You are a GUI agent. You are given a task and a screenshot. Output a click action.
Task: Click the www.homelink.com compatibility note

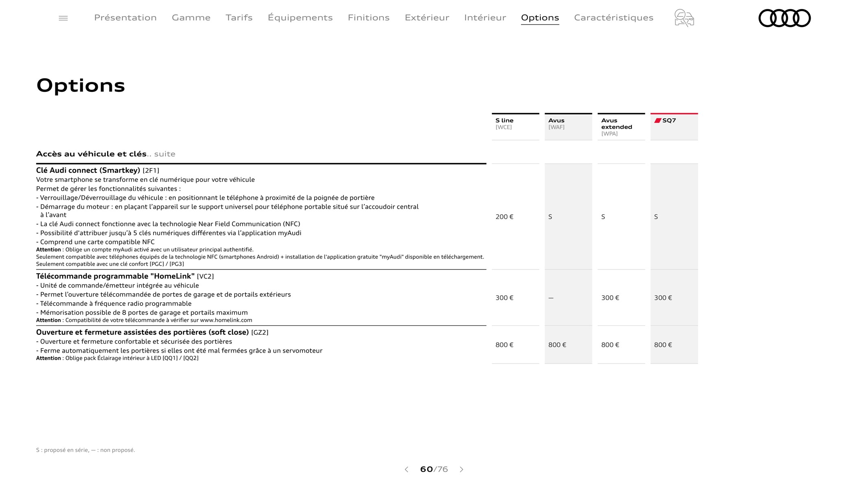(x=144, y=320)
